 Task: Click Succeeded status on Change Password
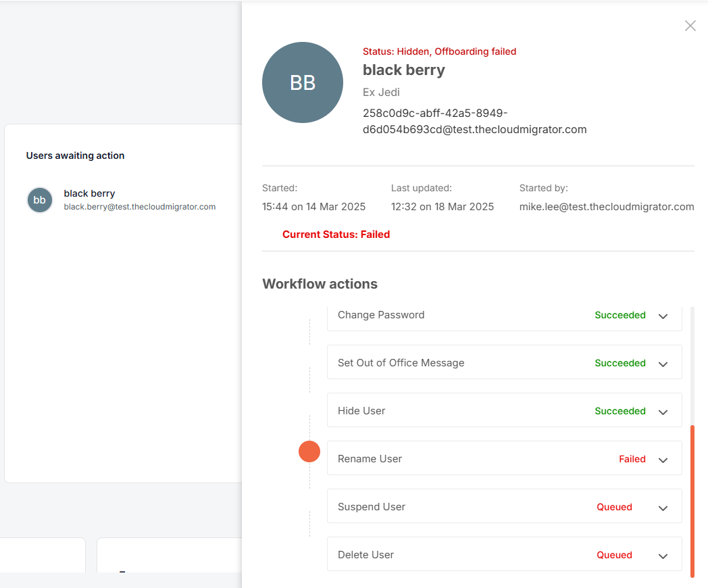620,315
